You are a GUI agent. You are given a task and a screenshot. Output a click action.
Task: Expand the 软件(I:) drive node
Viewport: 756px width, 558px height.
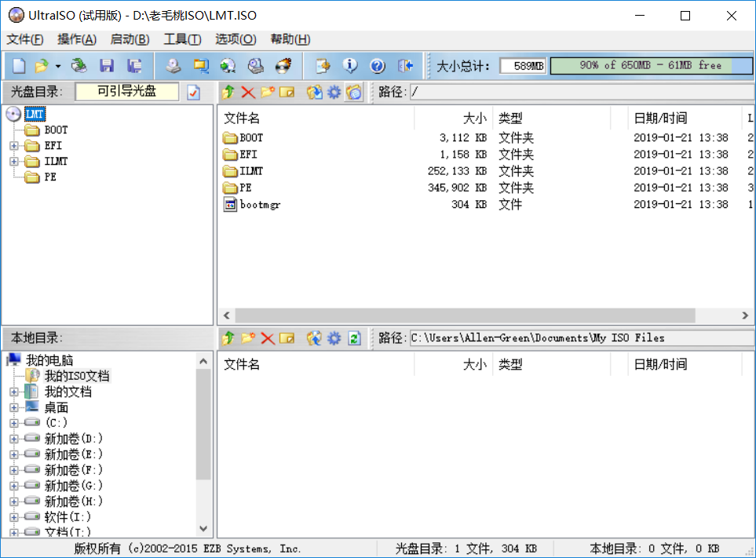[14, 517]
